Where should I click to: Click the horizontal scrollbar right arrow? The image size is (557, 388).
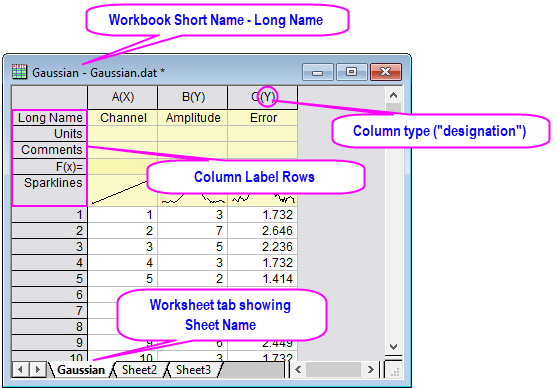click(371, 370)
